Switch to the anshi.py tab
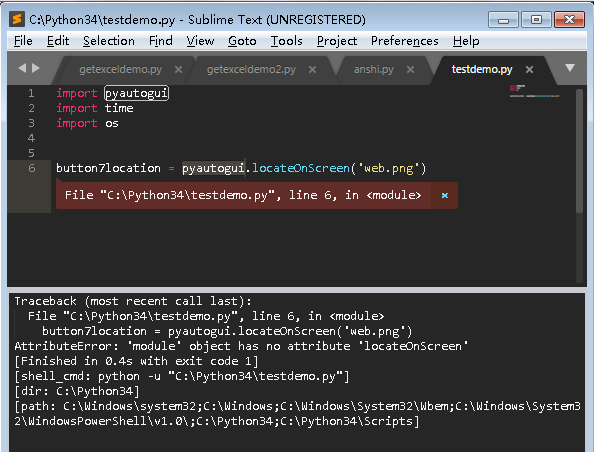This screenshot has width=594, height=452. click(374, 70)
